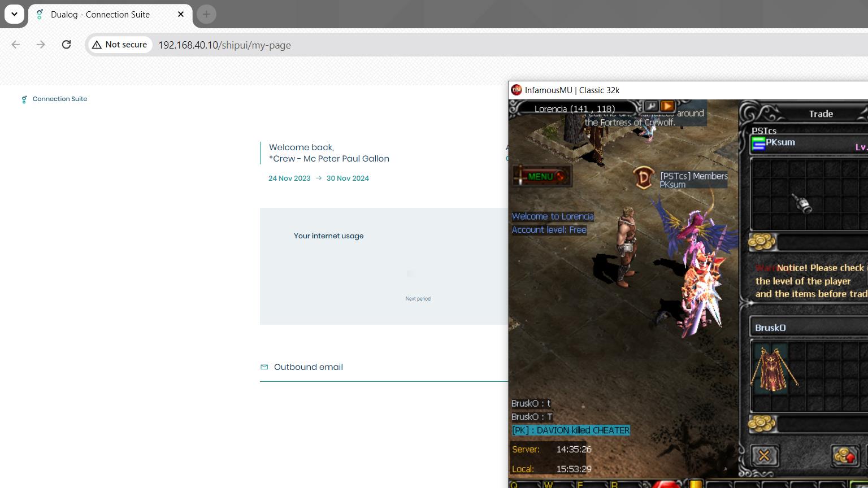Click the Outbound email envelope icon
Viewport: 868px width, 488px height.
[x=264, y=367]
